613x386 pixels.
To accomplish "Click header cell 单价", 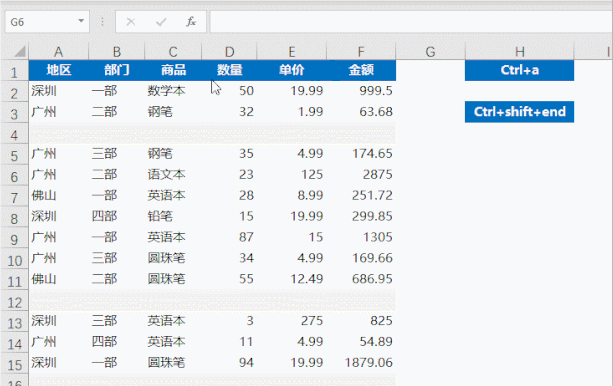I will (x=292, y=70).
